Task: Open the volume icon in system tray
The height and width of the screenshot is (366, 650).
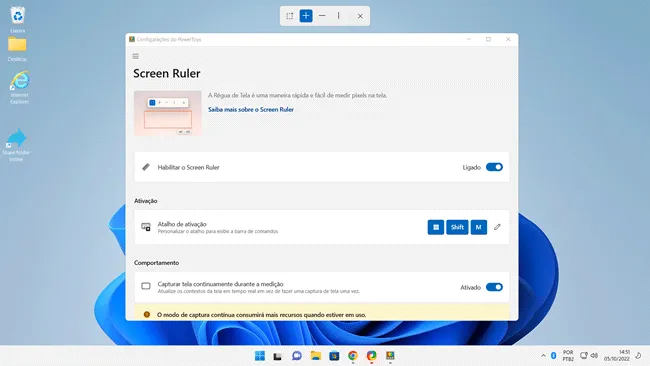Action: tap(594, 356)
